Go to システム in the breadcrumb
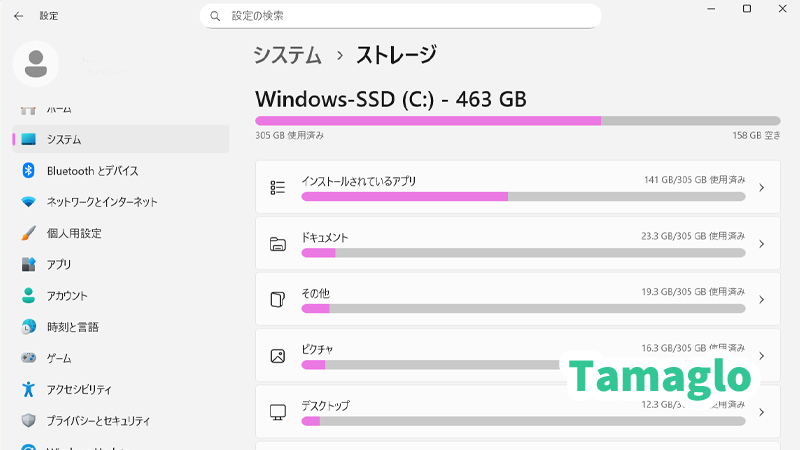The image size is (800, 450). point(287,55)
